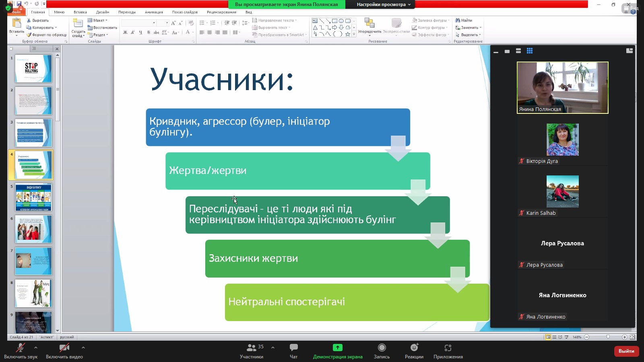
Task: Click the zoom in plus button in the status bar
Action: (624, 337)
